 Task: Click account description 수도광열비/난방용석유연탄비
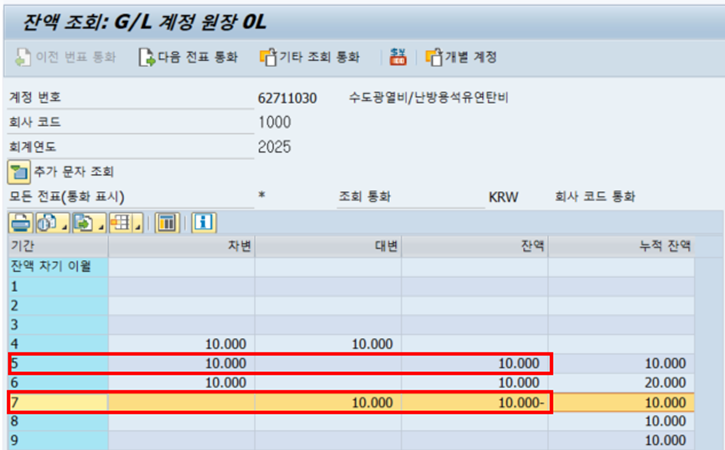click(x=429, y=98)
